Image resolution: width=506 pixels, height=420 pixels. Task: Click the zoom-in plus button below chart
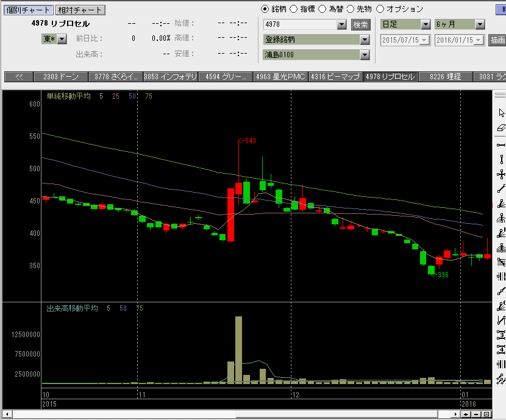(465, 414)
